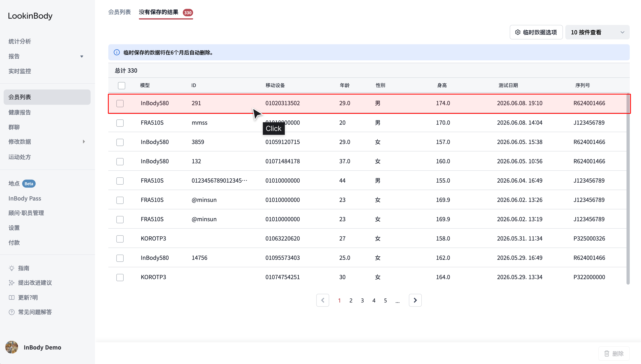
Task: Open 地点 in the sidebar
Action: [x=14, y=184]
